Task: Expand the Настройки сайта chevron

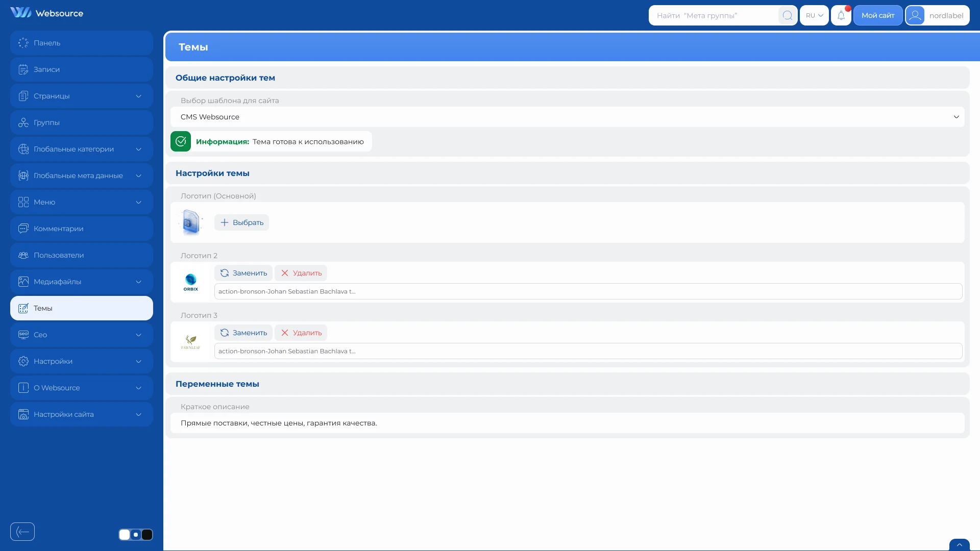Action: pos(138,414)
